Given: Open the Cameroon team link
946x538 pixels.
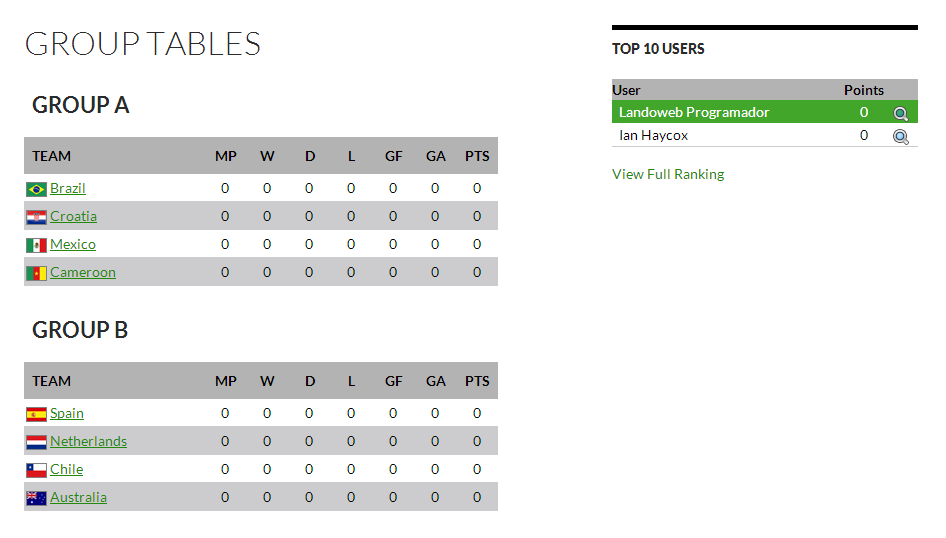Looking at the screenshot, I should click(x=83, y=272).
